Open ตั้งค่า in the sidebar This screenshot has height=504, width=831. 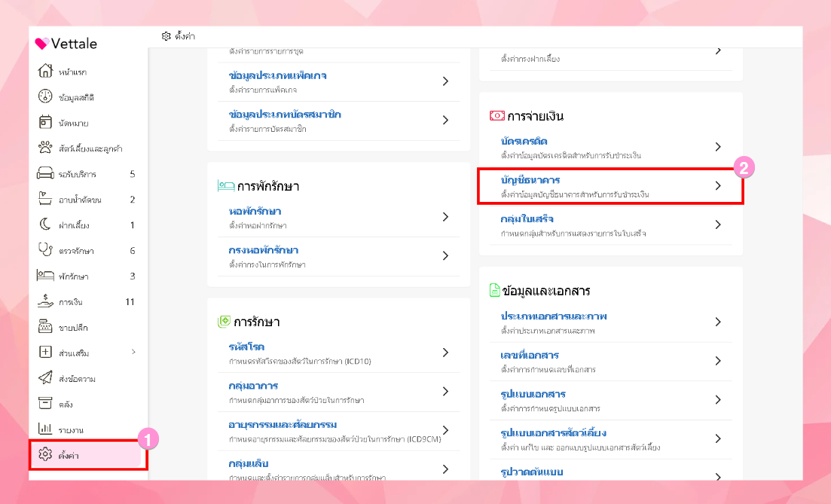(x=69, y=455)
